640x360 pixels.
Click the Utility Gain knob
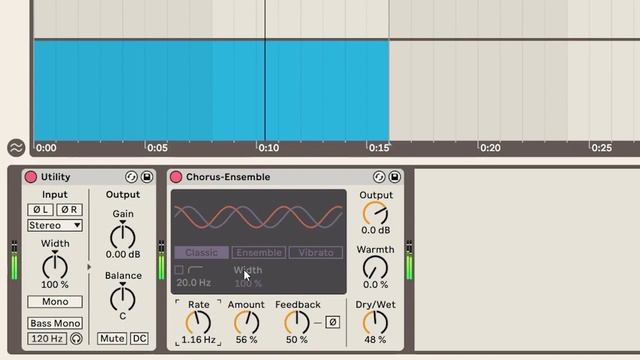pyautogui.click(x=122, y=237)
